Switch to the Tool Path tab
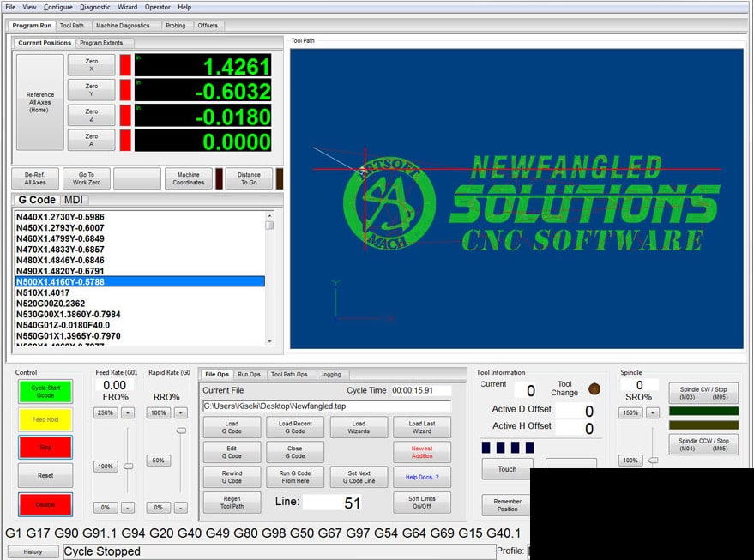754x560 pixels. pos(72,26)
